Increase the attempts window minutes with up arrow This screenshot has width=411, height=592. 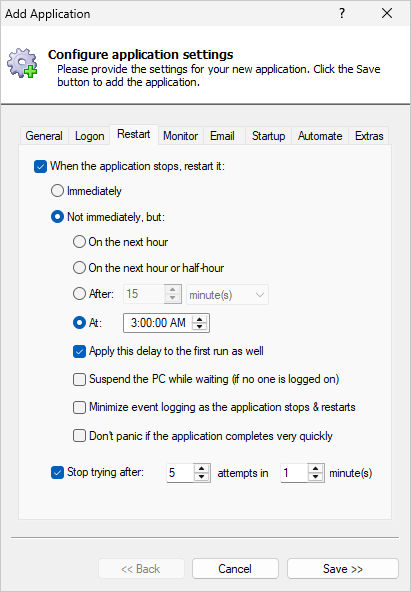(x=316, y=469)
